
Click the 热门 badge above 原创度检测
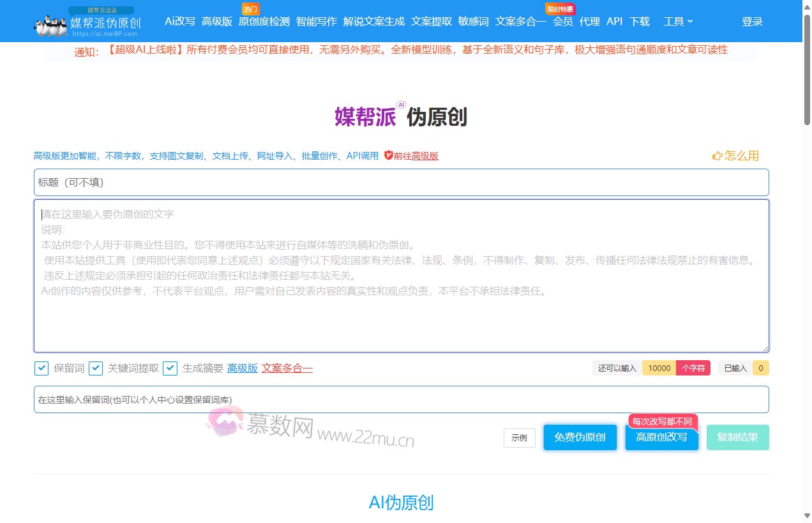pyautogui.click(x=251, y=9)
